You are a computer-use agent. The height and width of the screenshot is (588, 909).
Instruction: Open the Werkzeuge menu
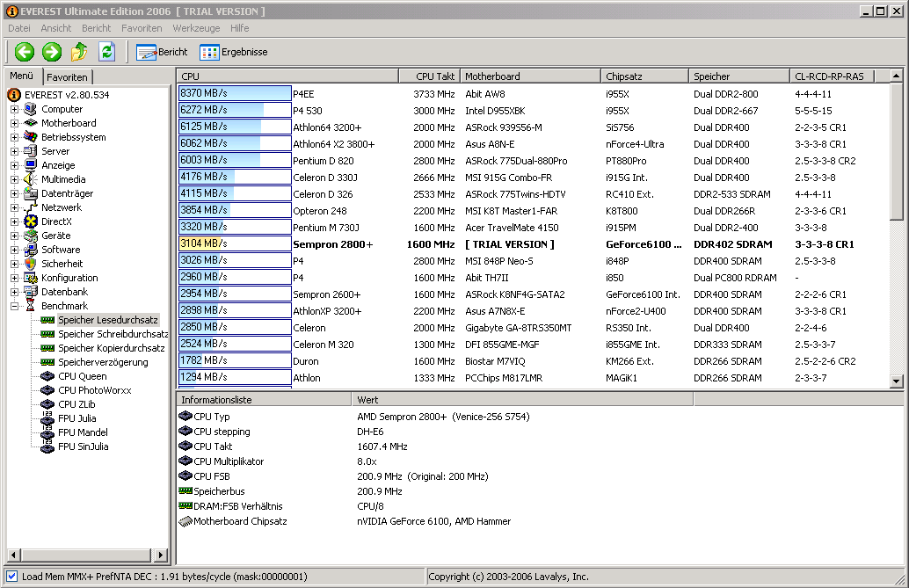click(x=197, y=28)
